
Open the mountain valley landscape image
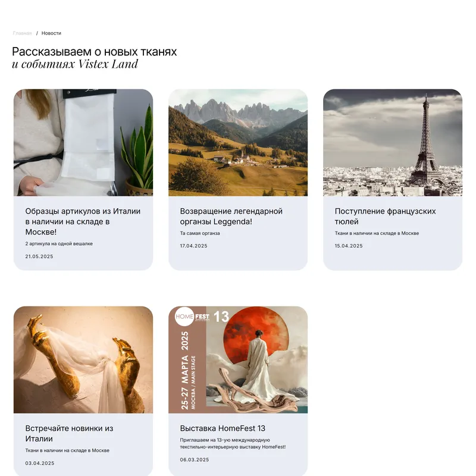[238, 142]
